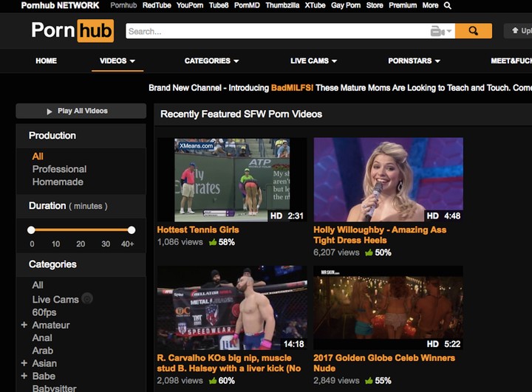
Task: Expand the Babe category plus sign
Action: click(24, 376)
